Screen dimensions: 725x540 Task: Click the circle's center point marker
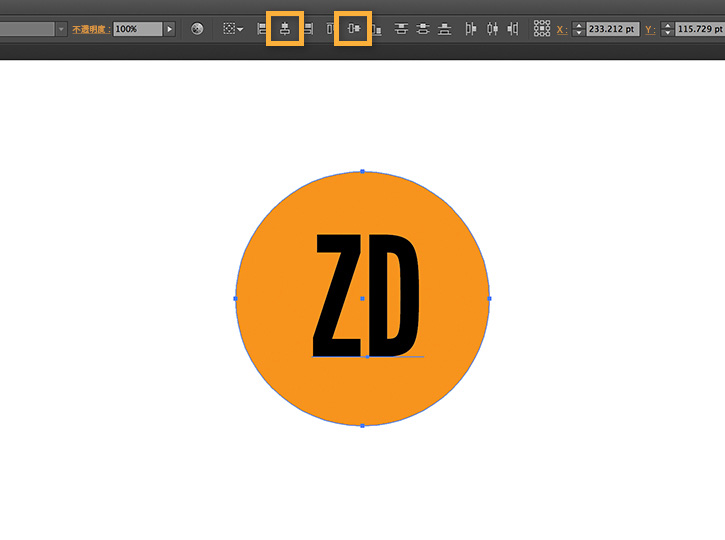click(362, 299)
